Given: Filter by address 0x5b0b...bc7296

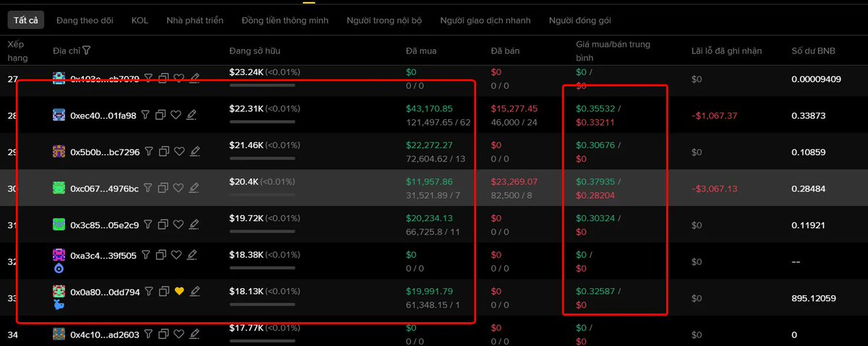Looking at the screenshot, I should pos(149,152).
